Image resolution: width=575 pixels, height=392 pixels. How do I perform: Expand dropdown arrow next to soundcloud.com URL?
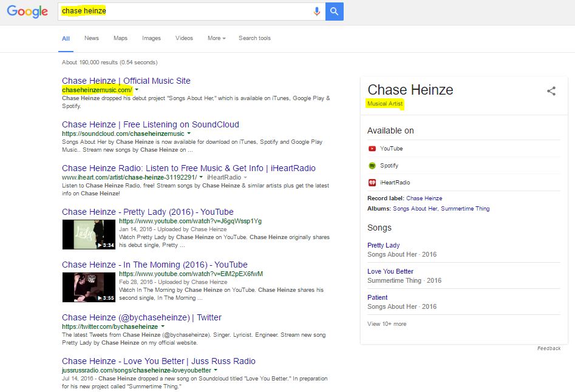coord(189,133)
